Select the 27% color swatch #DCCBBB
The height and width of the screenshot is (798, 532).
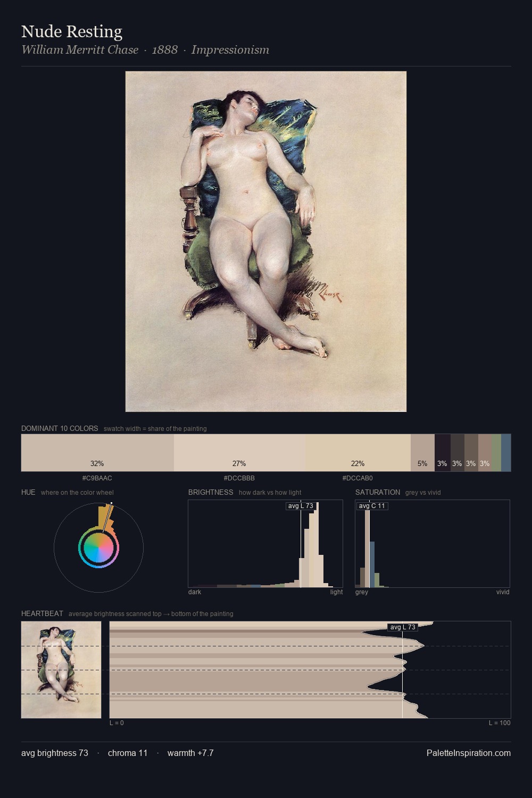(x=239, y=453)
